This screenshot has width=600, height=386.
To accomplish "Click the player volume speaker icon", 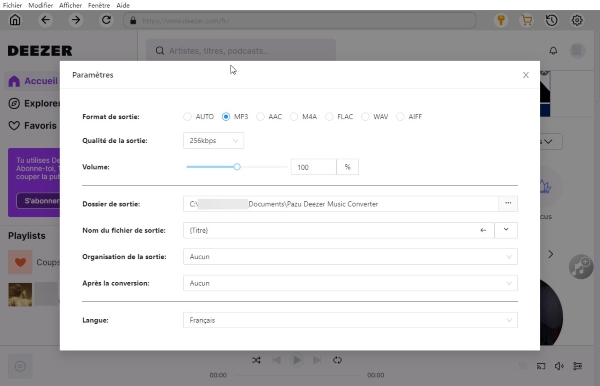I will coord(559,366).
